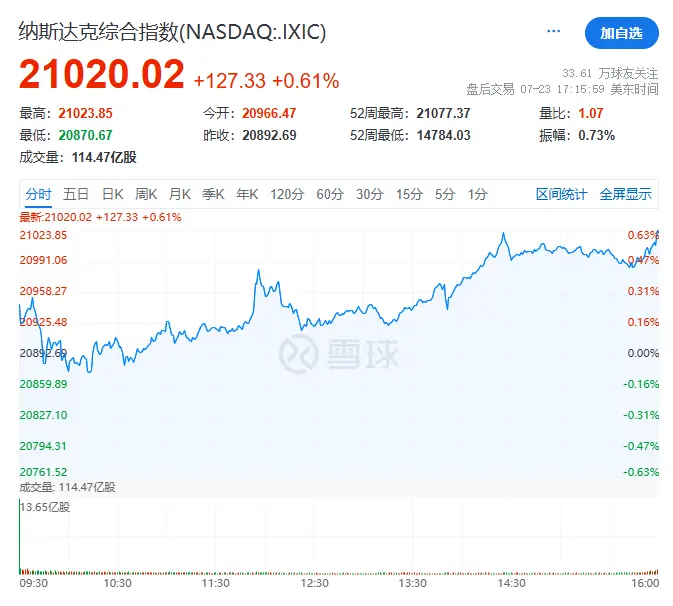Switch to the 30分 interval tab
The width and height of the screenshot is (673, 606).
coord(370,194)
